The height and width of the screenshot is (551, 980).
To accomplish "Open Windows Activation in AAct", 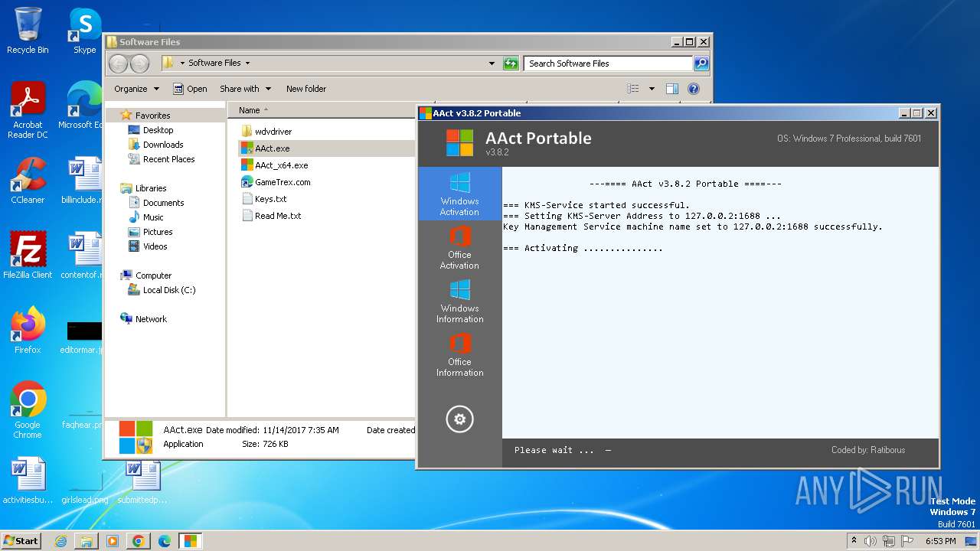I will coord(459,194).
